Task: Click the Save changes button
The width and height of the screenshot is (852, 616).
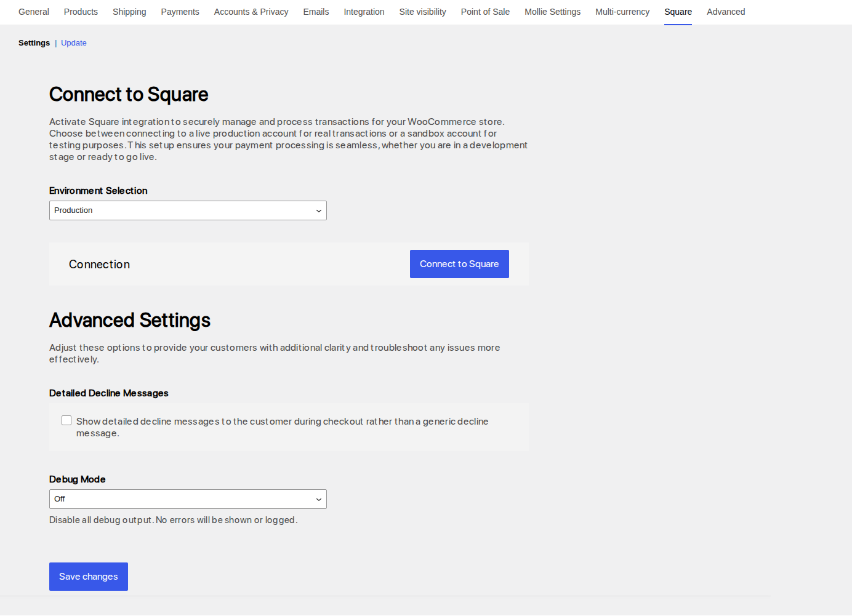Action: coord(89,577)
